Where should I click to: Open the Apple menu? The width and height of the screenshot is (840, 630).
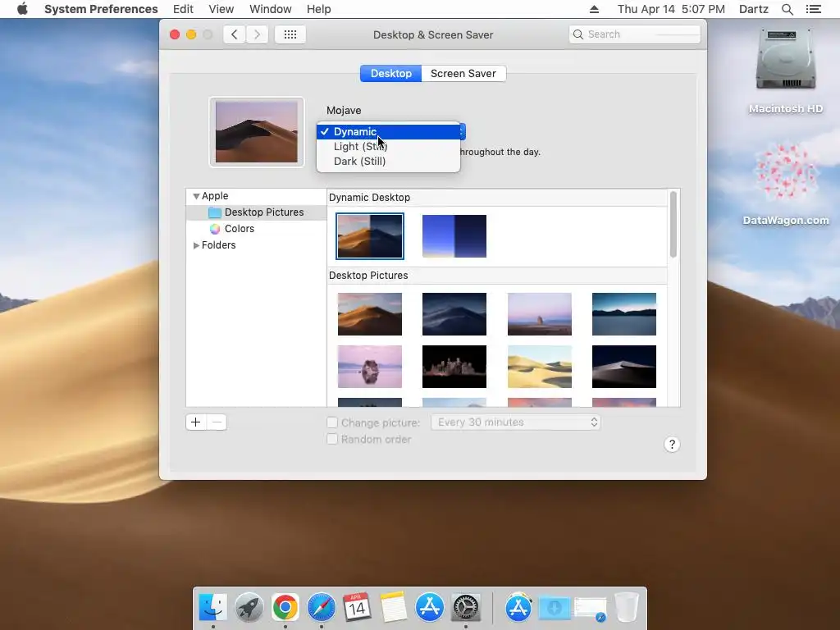(22, 9)
